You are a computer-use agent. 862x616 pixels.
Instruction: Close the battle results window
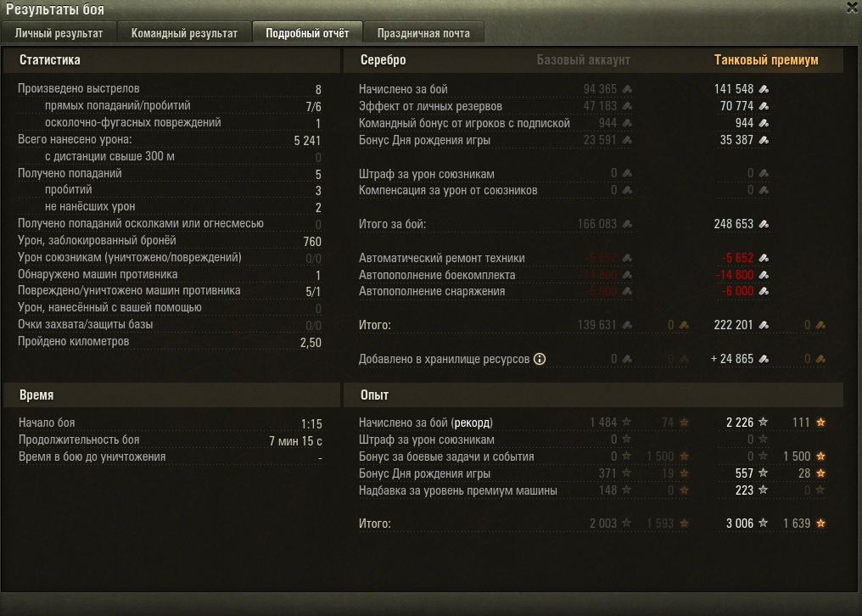pyautogui.click(x=854, y=8)
